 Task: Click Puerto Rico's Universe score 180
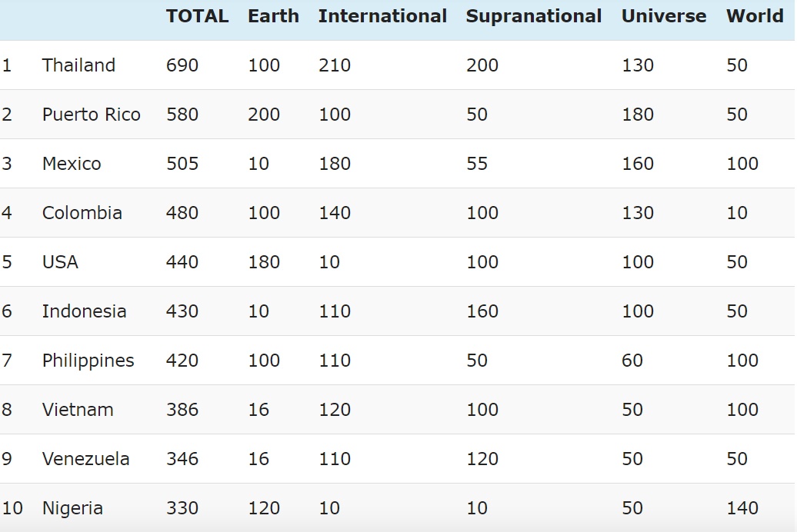[x=638, y=115]
